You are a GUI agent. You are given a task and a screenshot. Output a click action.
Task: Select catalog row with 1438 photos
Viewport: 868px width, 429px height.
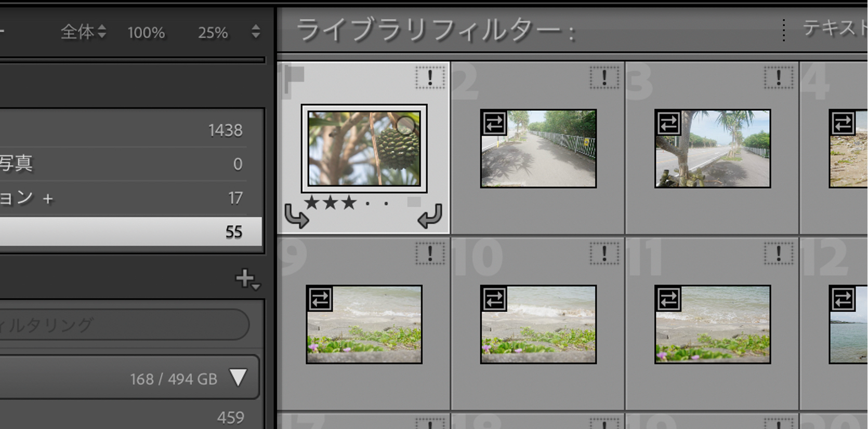(x=131, y=130)
